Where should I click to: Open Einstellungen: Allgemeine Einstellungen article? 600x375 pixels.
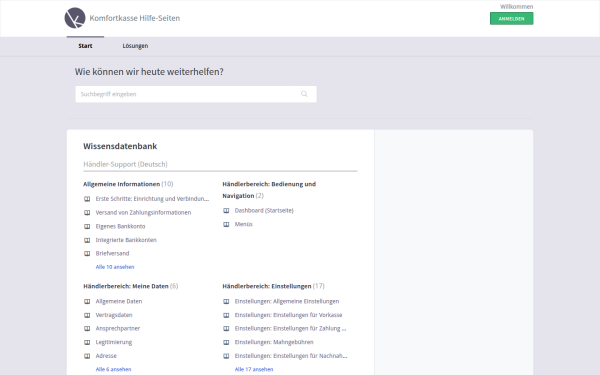click(287, 301)
